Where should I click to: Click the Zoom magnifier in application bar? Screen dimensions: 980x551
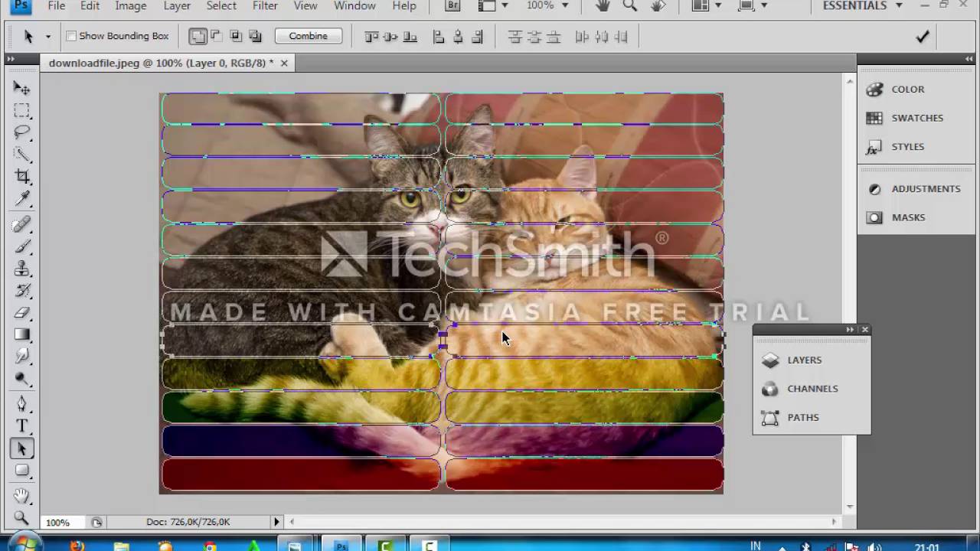630,6
